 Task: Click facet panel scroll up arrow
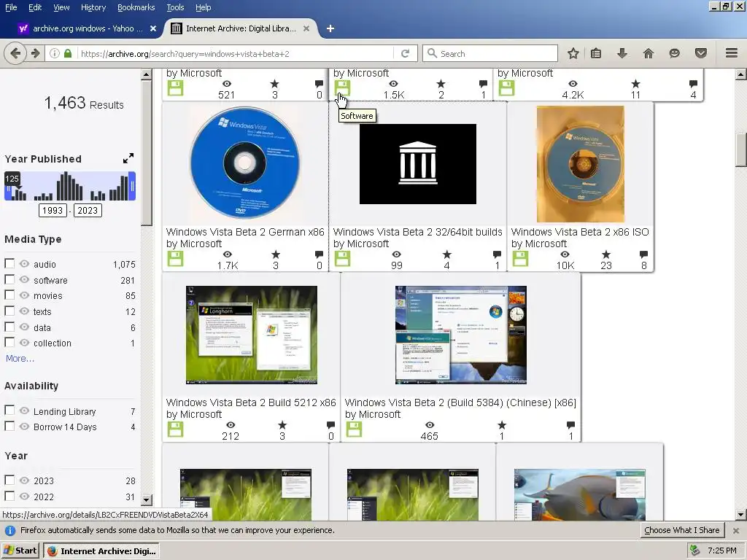[x=147, y=74]
